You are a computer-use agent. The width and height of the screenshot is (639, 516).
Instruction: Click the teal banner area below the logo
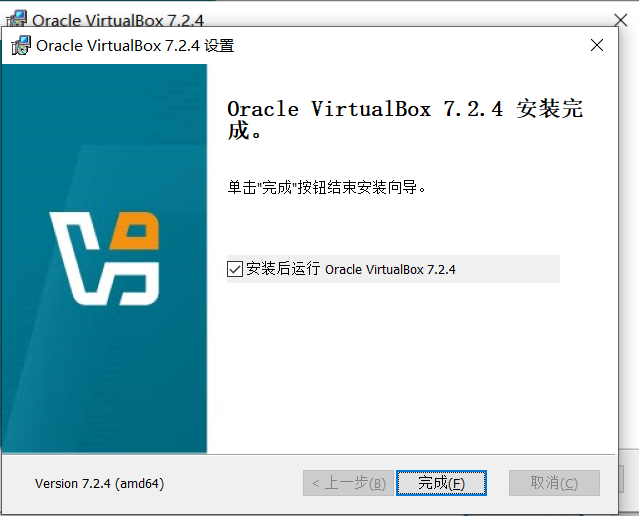tap(104, 390)
